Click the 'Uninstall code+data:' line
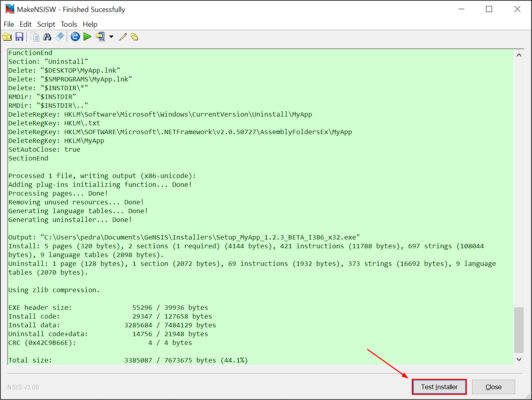 point(108,334)
